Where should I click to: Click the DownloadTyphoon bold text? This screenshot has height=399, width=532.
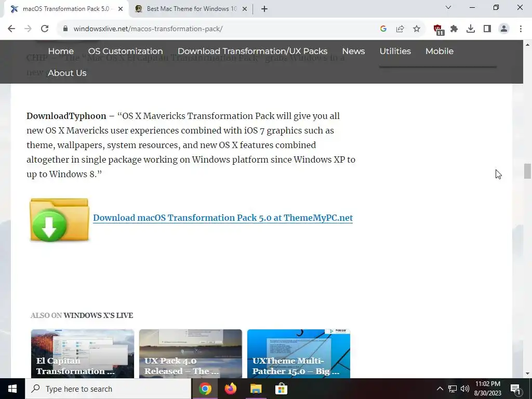click(x=66, y=116)
